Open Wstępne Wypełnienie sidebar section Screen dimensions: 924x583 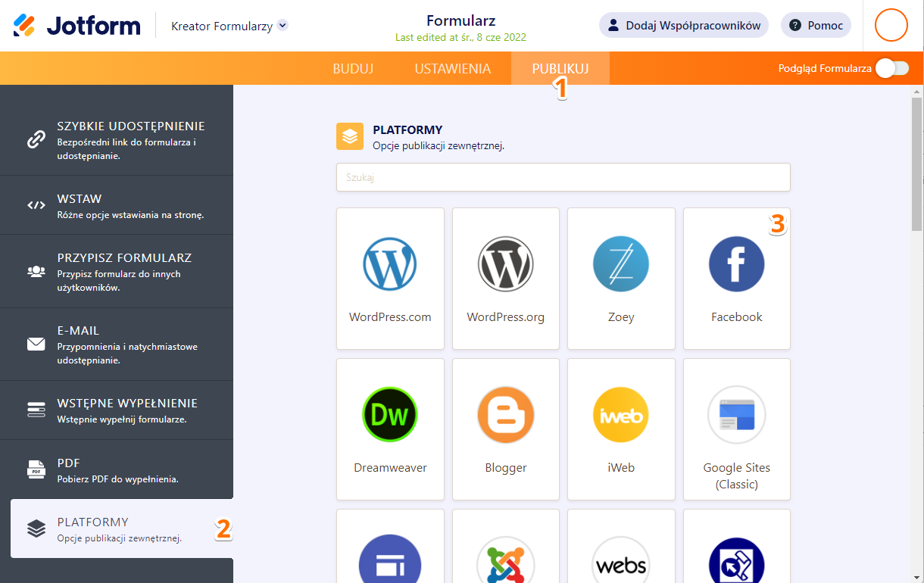coord(117,410)
